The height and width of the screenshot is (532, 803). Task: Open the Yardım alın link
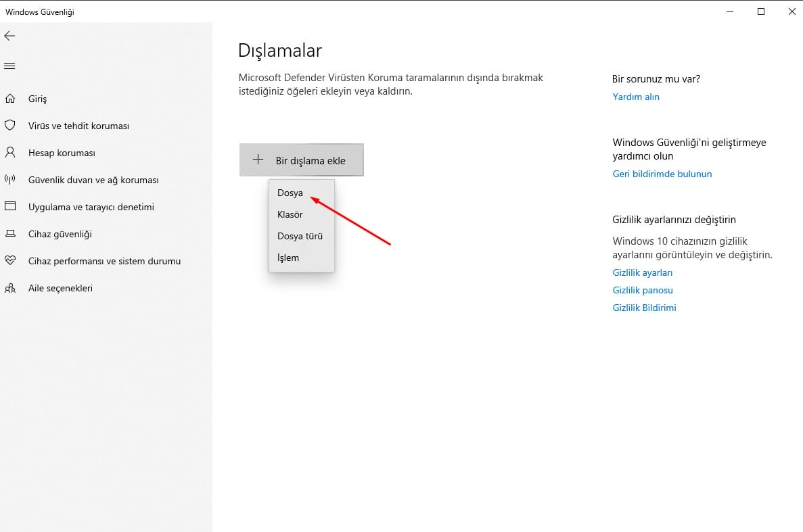click(x=635, y=97)
